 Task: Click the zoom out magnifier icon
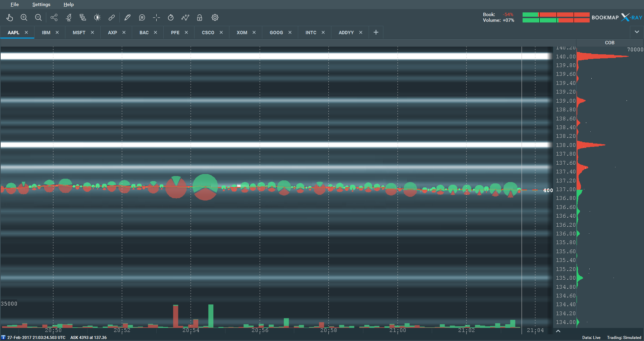(x=38, y=17)
